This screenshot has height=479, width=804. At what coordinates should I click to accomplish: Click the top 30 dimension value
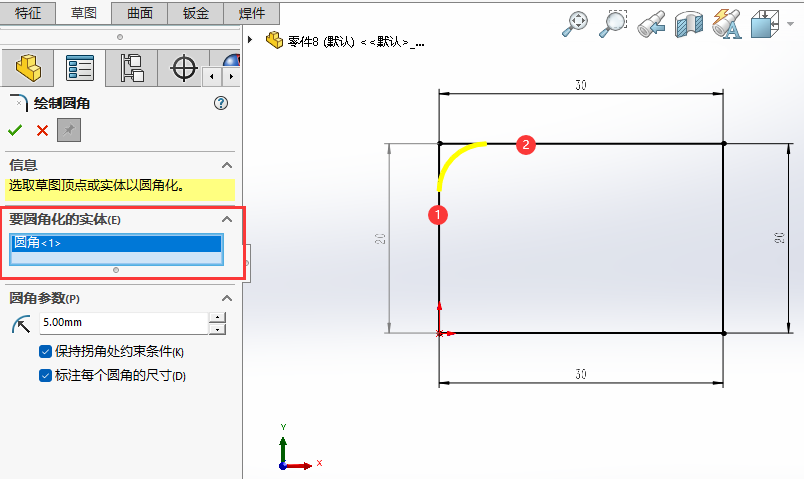(x=580, y=85)
